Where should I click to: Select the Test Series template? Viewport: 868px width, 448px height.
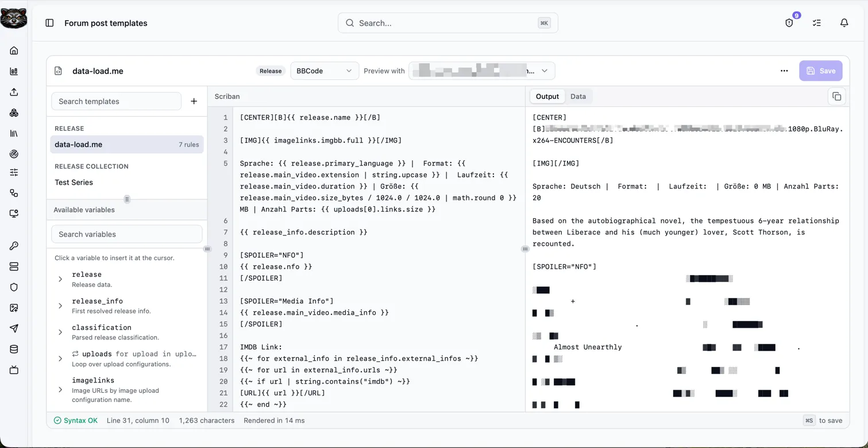click(127, 183)
